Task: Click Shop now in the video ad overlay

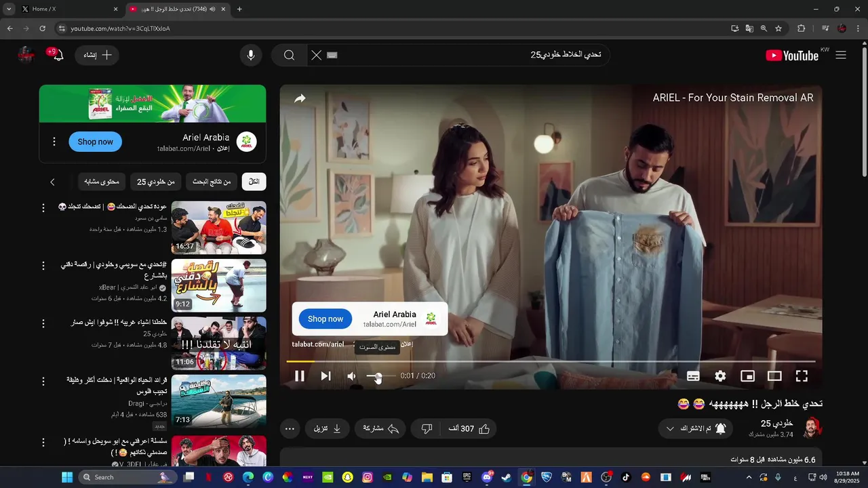Action: pyautogui.click(x=325, y=319)
